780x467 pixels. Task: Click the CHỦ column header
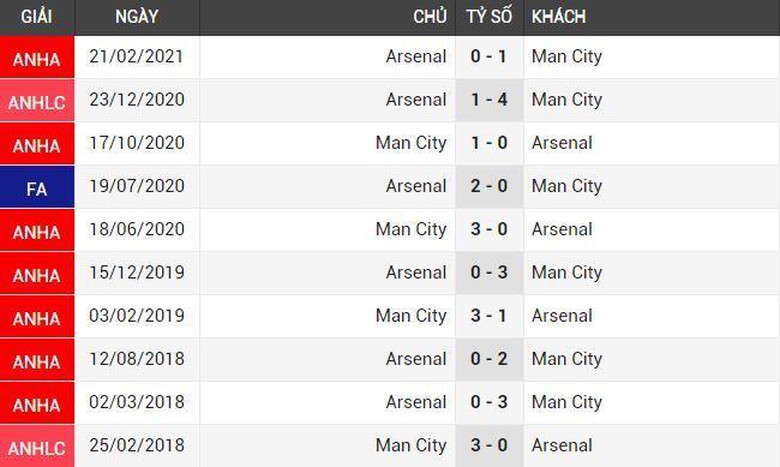430,17
